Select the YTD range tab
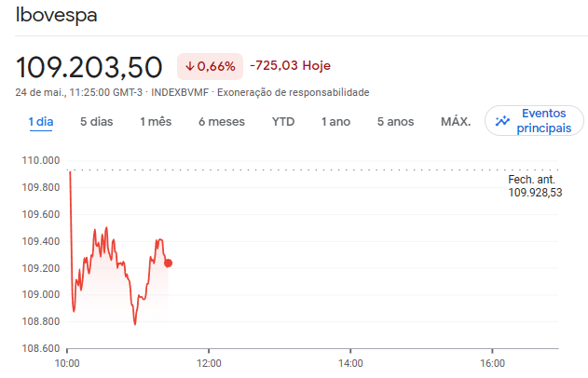Screen dimensions: 588x378 283,122
